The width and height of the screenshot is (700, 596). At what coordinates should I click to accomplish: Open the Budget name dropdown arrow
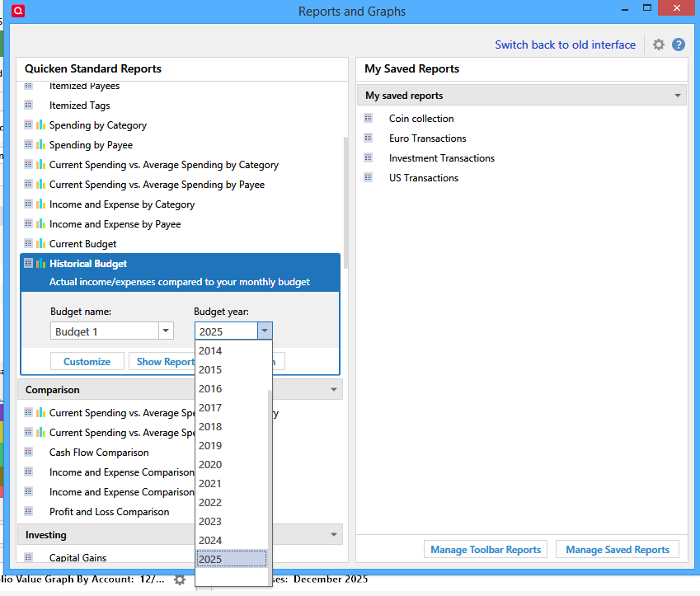[166, 331]
